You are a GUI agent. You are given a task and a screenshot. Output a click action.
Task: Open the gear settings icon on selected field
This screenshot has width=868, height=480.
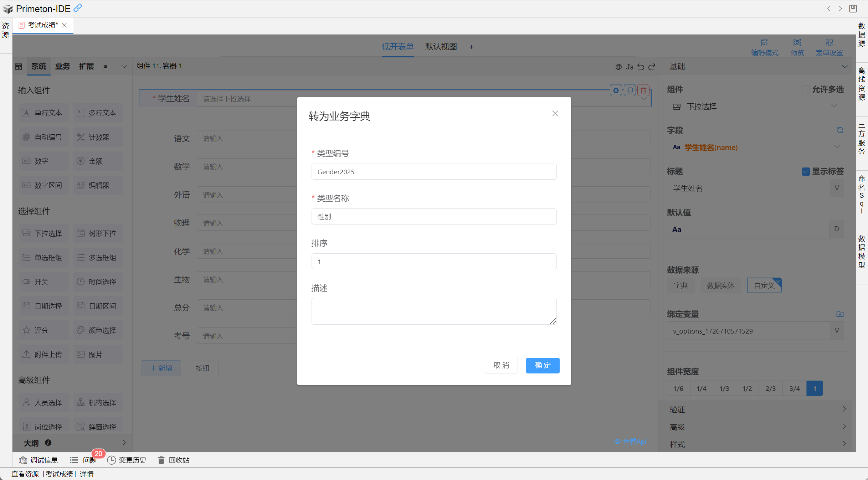tap(616, 90)
